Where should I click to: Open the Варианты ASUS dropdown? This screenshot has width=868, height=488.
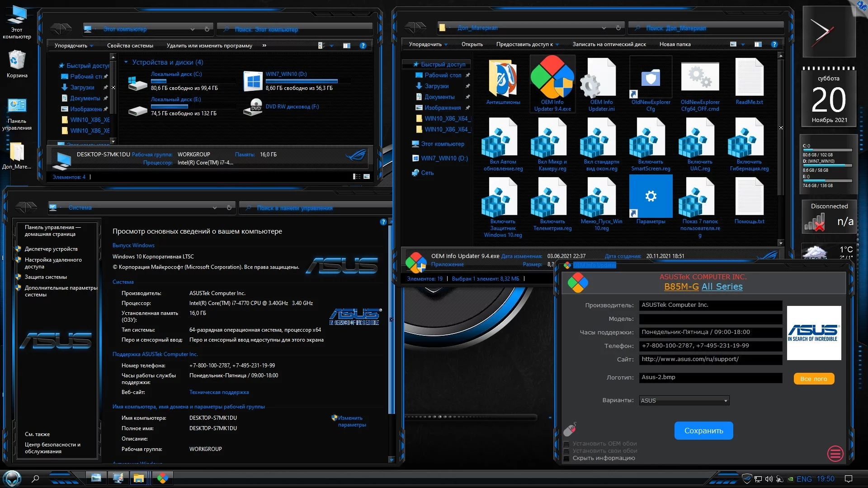point(684,400)
